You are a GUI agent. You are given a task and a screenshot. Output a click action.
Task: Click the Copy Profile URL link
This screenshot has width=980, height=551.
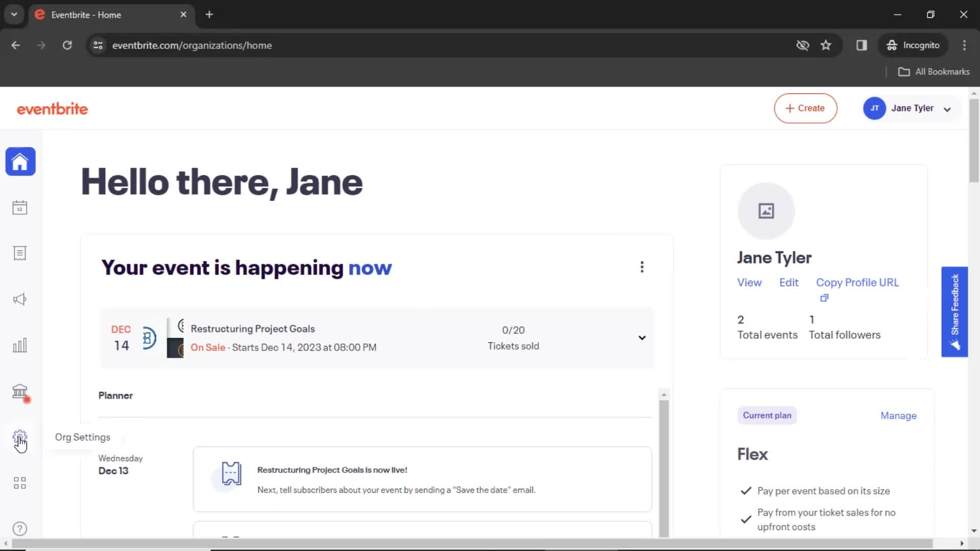pyautogui.click(x=857, y=283)
